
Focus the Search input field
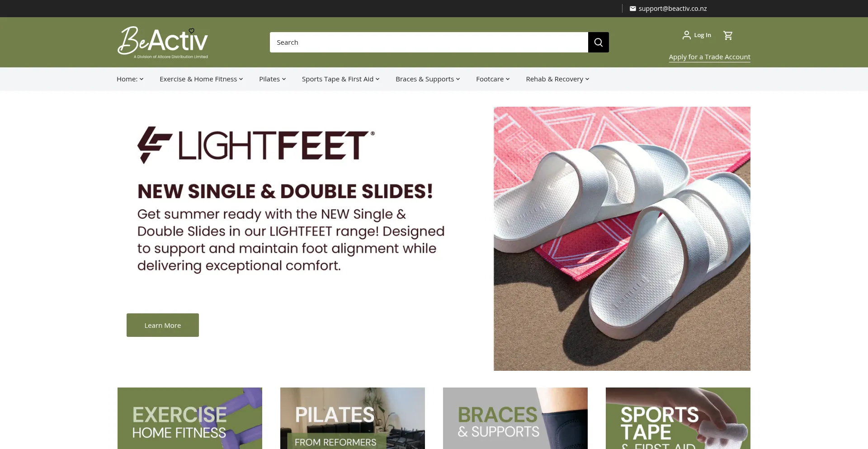[429, 42]
